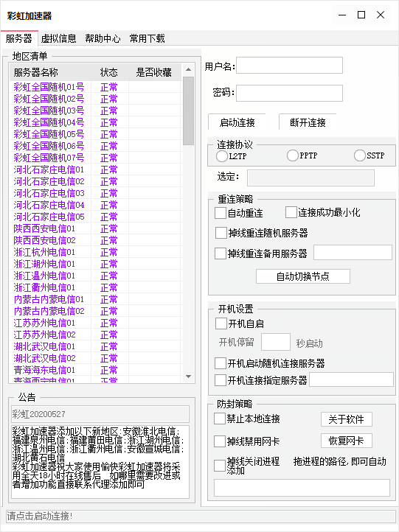Select server 内蒙古内蒙电信02

tap(49, 311)
